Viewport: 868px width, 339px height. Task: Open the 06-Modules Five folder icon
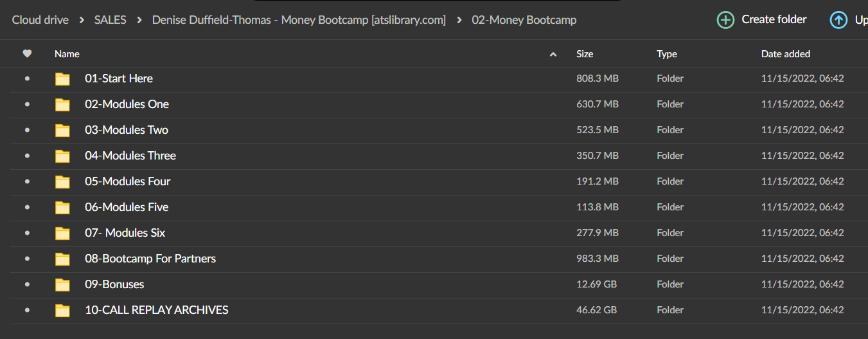pos(62,208)
